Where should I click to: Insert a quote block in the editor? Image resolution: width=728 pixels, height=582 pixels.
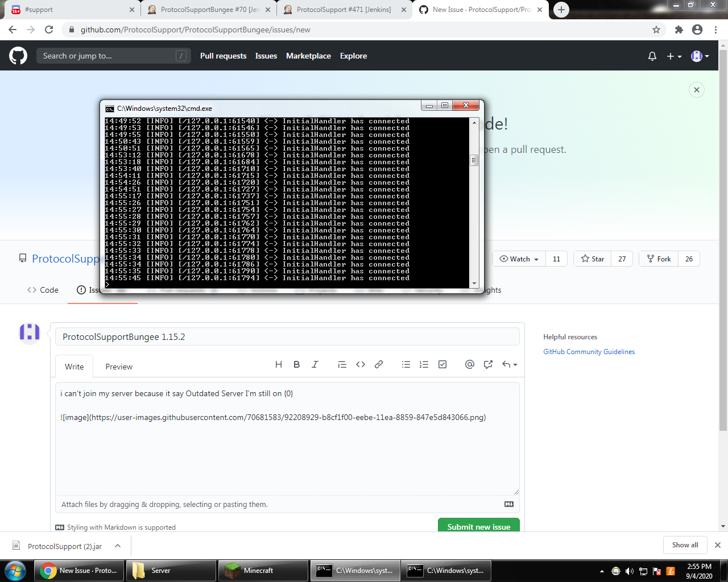(x=342, y=364)
